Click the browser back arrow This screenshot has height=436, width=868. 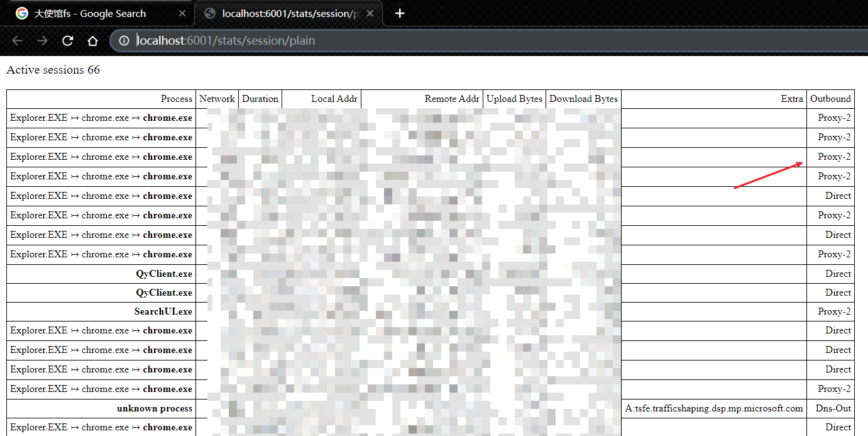click(17, 41)
